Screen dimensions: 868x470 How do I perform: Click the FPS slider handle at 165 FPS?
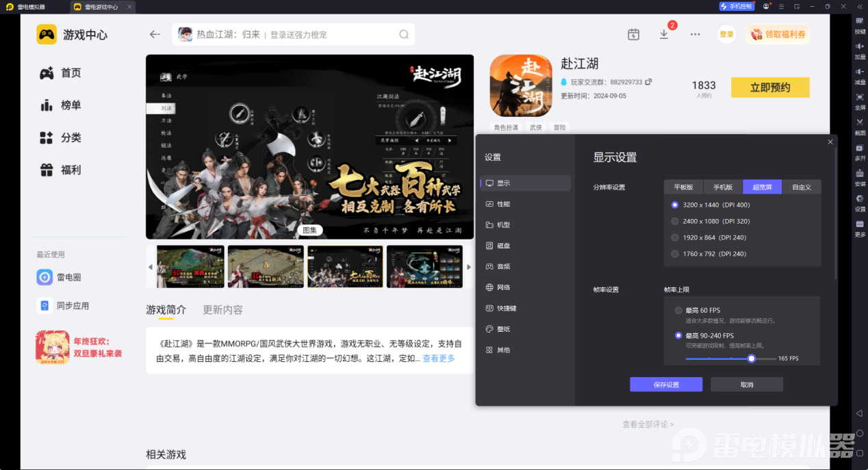(x=751, y=358)
